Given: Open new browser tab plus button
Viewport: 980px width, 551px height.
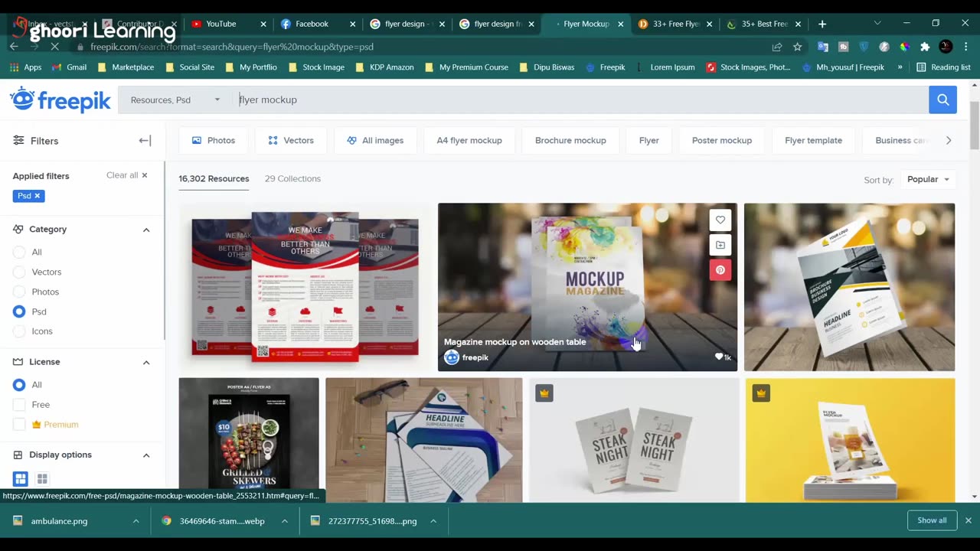Looking at the screenshot, I should (x=822, y=24).
